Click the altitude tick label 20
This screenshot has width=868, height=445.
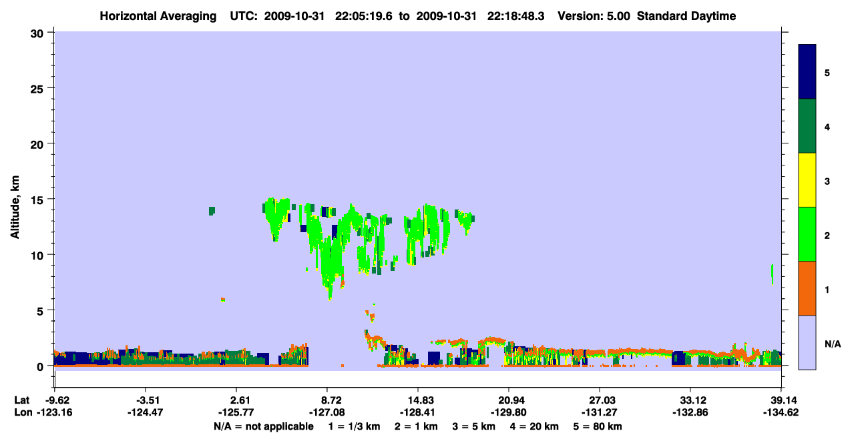[39, 143]
